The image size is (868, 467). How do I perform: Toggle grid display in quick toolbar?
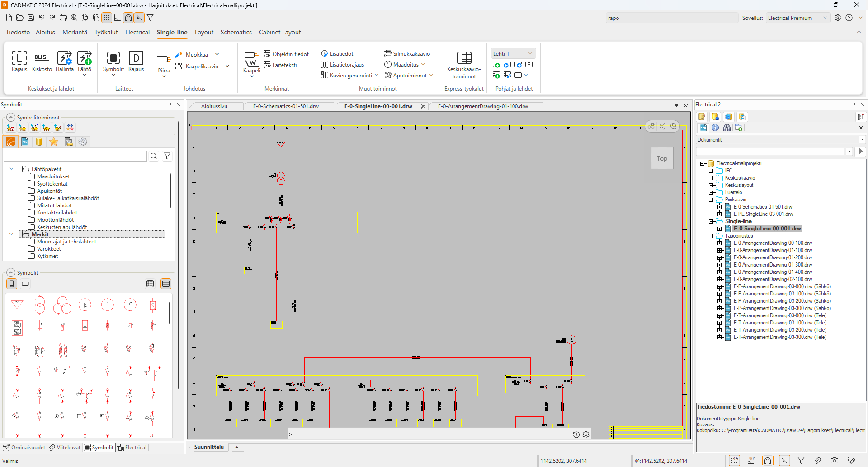pyautogui.click(x=107, y=18)
